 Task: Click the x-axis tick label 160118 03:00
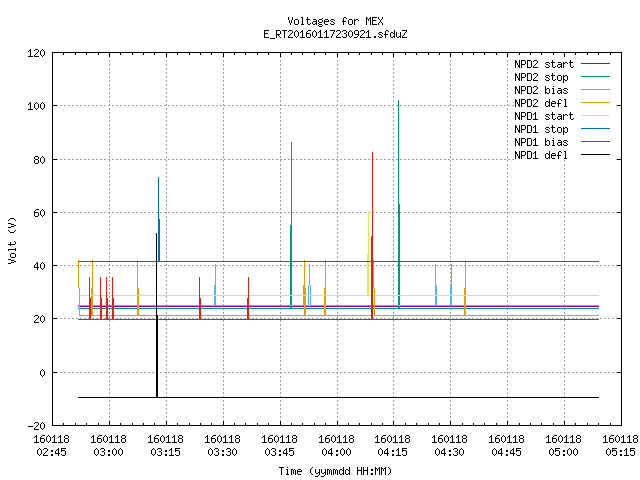(x=109, y=446)
